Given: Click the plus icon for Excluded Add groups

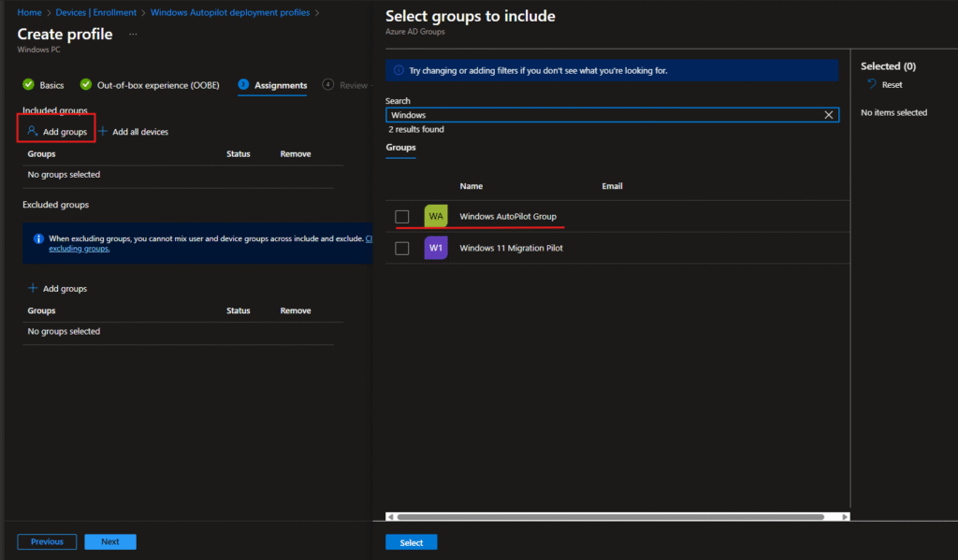Looking at the screenshot, I should [34, 289].
